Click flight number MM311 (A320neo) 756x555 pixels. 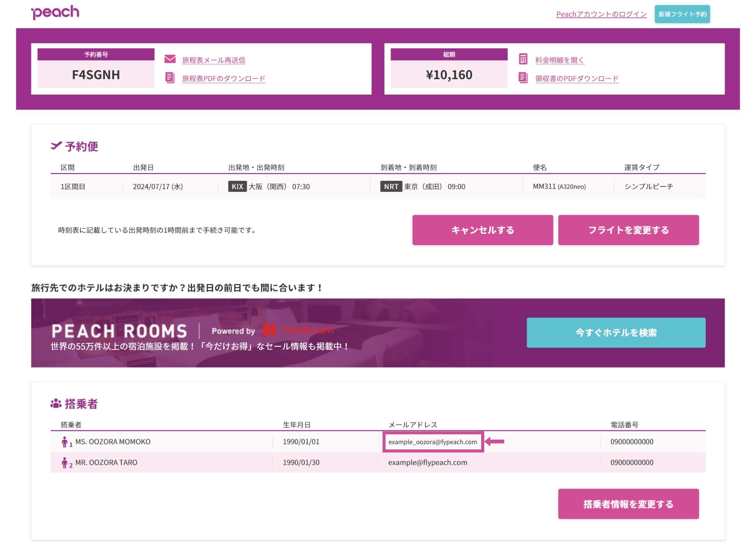559,187
